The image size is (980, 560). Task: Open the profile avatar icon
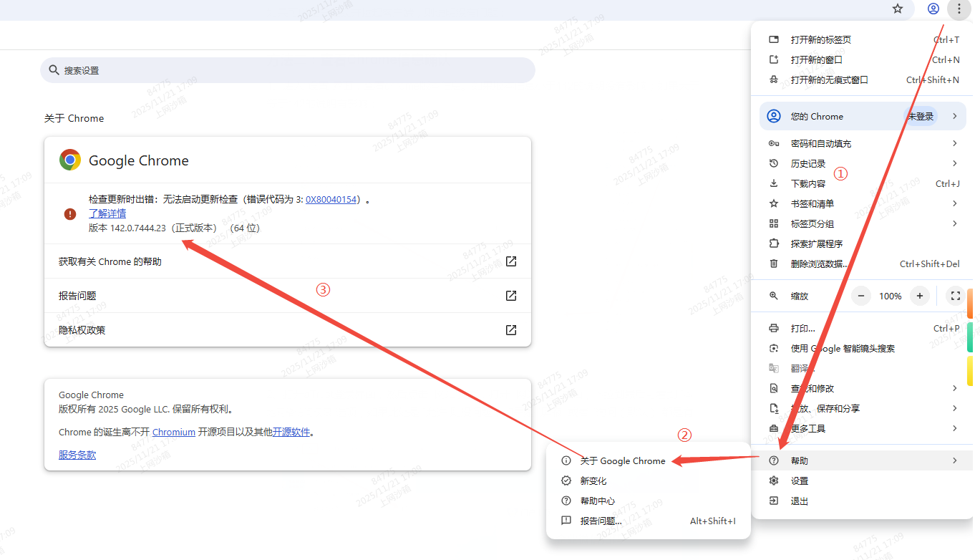[933, 9]
